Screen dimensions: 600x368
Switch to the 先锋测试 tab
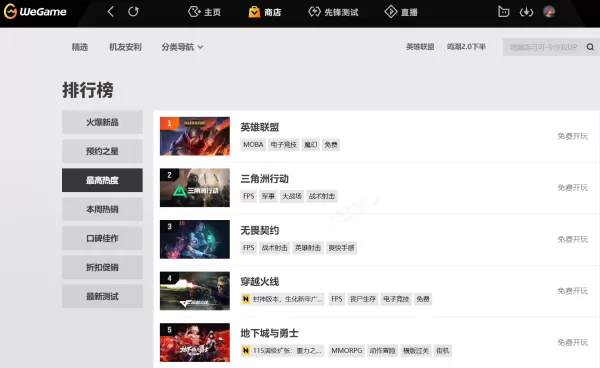tap(333, 12)
